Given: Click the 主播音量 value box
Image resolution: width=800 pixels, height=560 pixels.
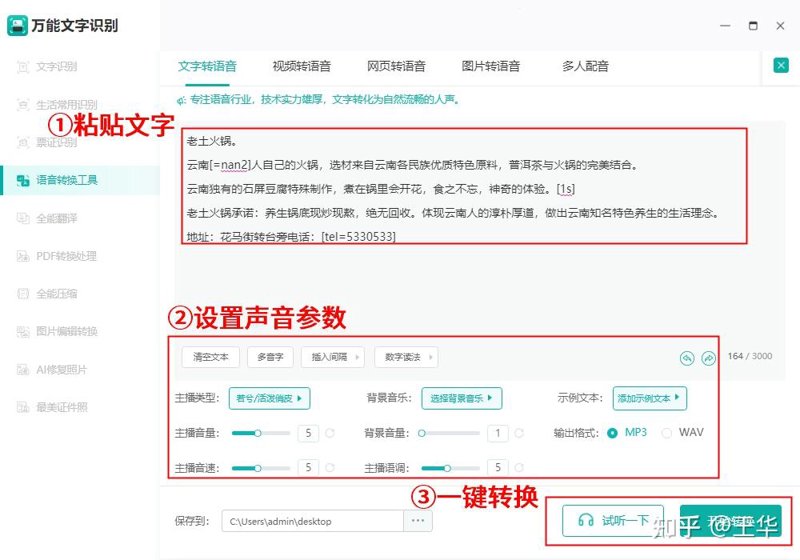Looking at the screenshot, I should pos(308,433).
